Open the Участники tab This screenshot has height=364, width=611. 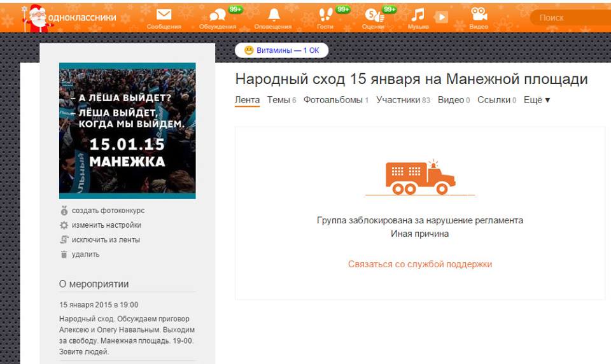click(403, 100)
